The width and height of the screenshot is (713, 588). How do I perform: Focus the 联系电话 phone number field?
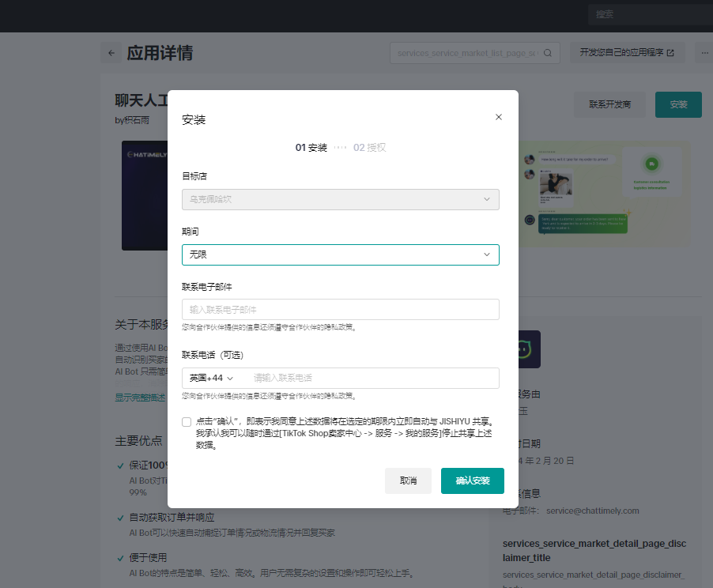click(x=372, y=378)
